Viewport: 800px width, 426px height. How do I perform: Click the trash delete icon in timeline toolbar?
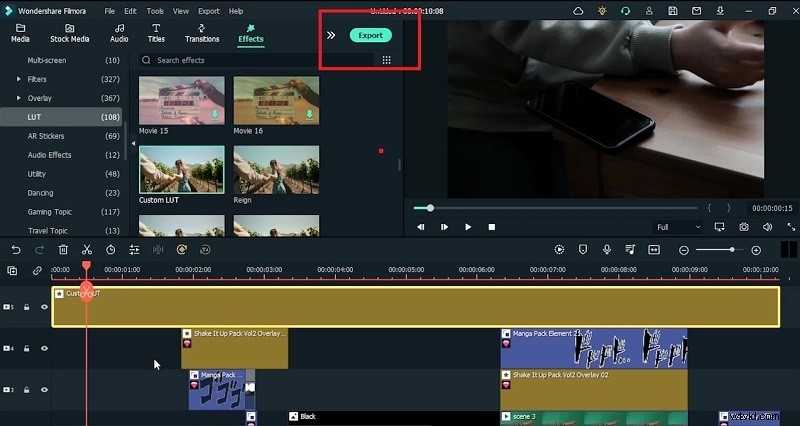tap(63, 249)
